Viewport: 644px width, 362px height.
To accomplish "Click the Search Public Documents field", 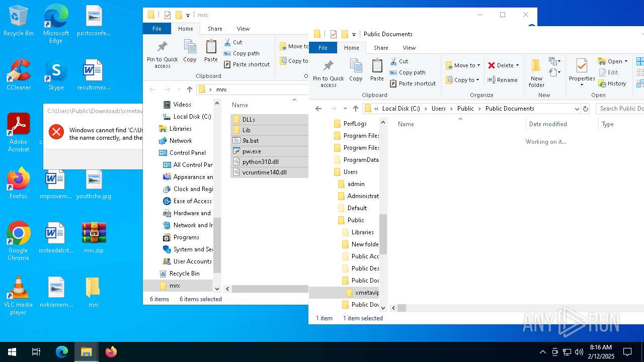I will point(620,109).
